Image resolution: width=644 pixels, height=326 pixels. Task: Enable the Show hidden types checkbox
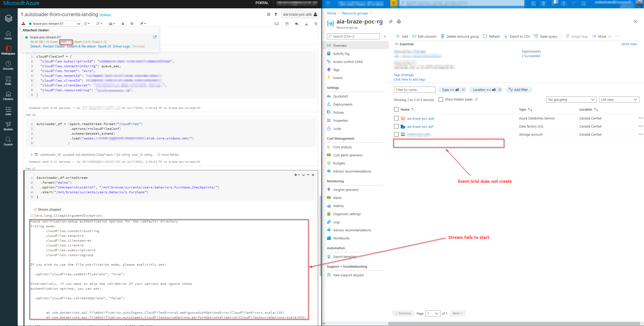coord(441,99)
